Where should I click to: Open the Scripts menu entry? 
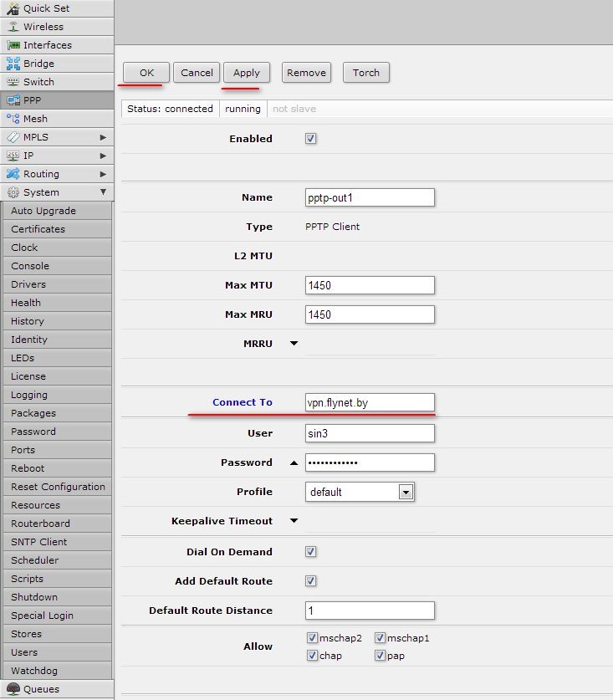57,579
